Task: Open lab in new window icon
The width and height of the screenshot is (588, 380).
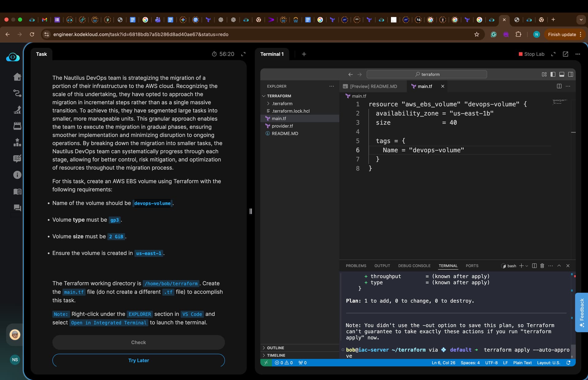Action: point(565,54)
